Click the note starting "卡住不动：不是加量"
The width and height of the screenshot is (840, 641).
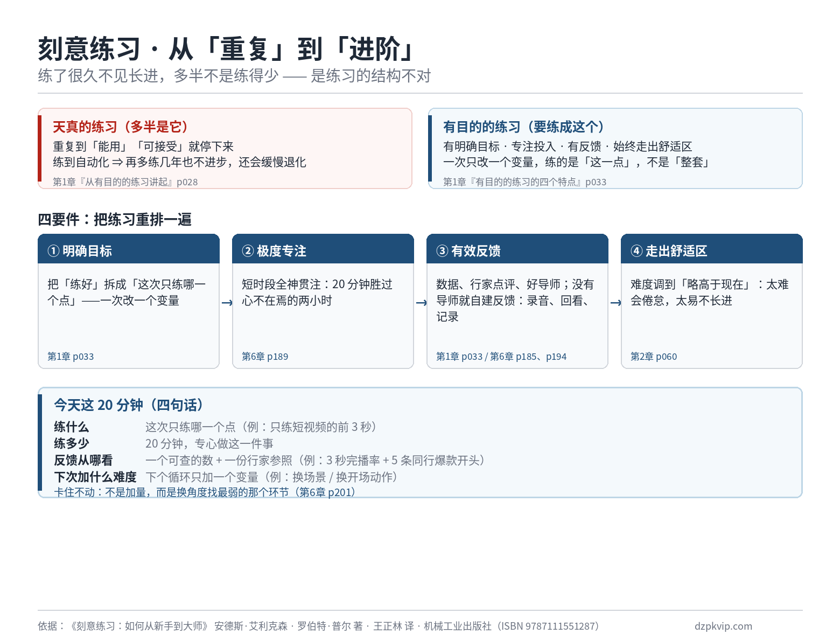tap(205, 492)
